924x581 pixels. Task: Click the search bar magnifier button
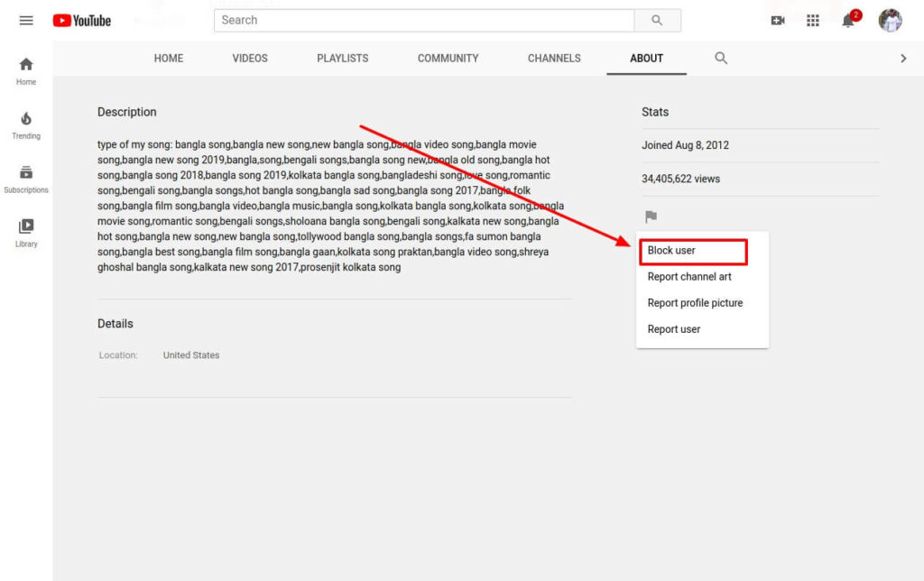(x=657, y=20)
